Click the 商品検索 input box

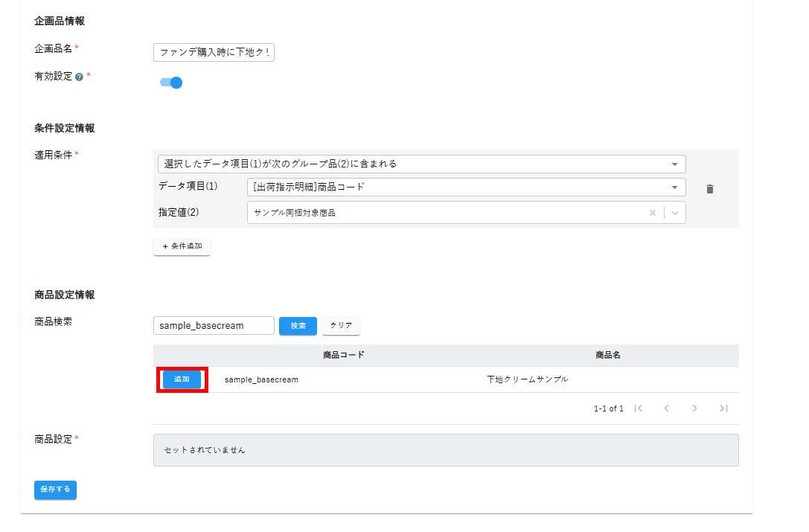[x=214, y=326]
